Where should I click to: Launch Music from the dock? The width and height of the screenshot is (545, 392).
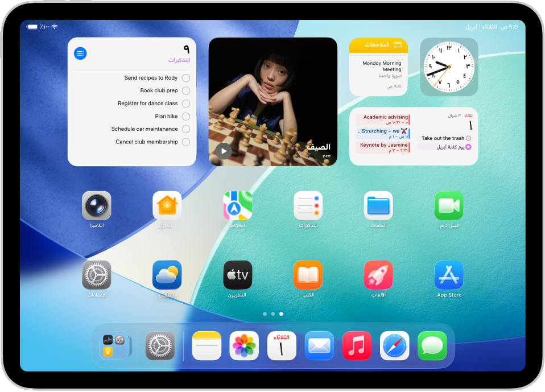(x=357, y=345)
